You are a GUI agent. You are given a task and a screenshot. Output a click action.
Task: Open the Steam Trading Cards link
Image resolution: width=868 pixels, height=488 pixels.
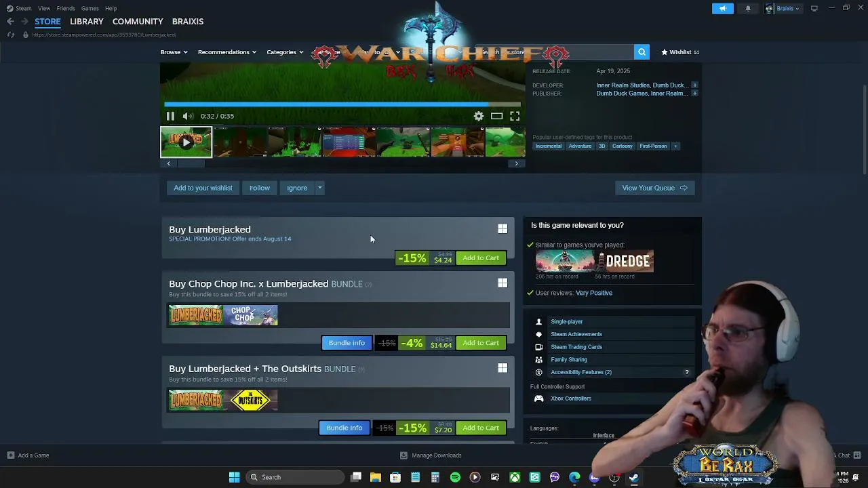coord(576,347)
